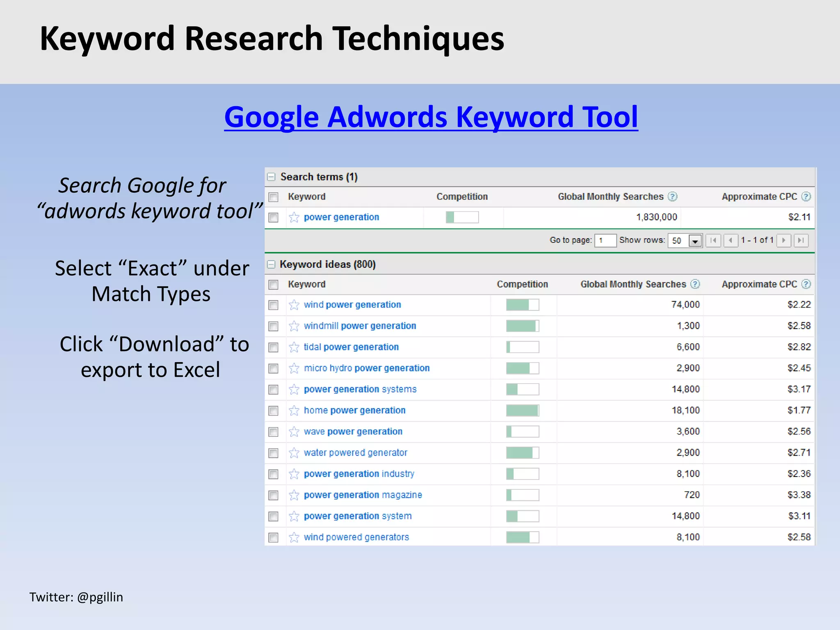Viewport: 840px width, 630px height.
Task: Star the 'power generation system' keyword
Action: point(294,516)
